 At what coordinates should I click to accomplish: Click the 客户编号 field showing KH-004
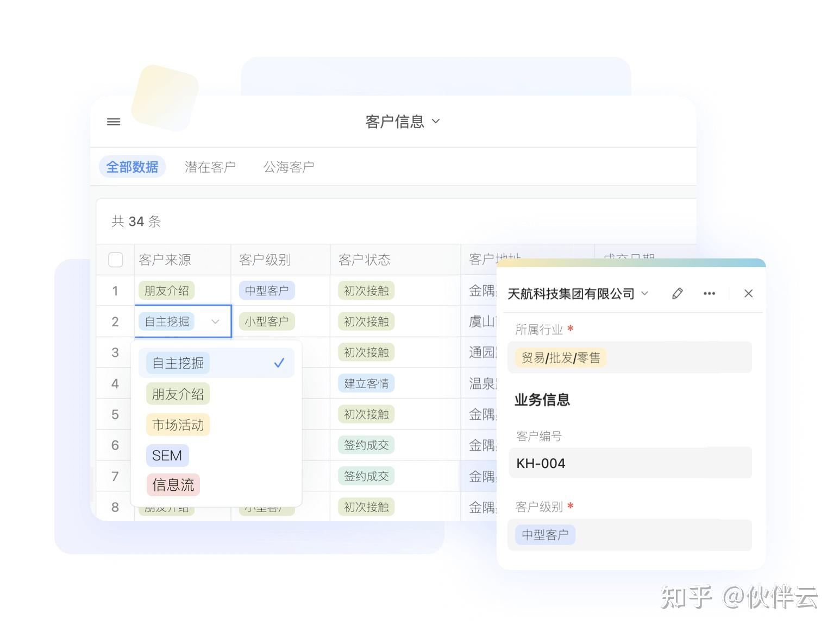[x=630, y=463]
